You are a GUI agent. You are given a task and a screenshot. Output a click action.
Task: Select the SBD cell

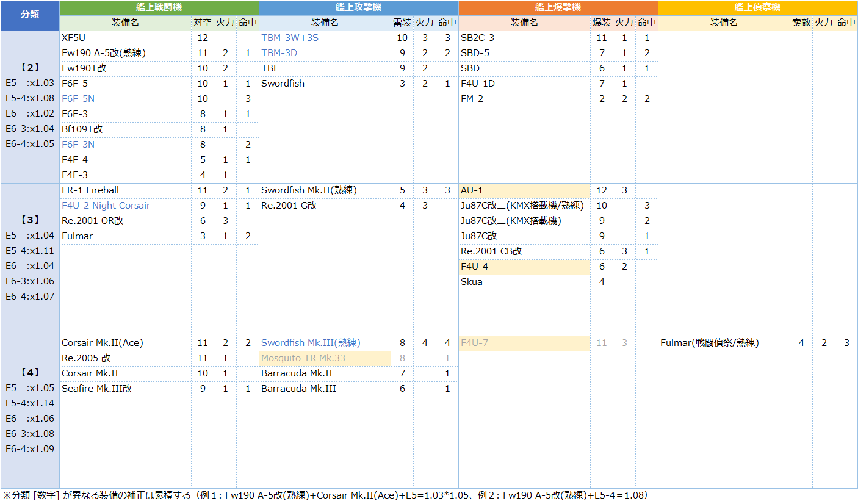525,68
